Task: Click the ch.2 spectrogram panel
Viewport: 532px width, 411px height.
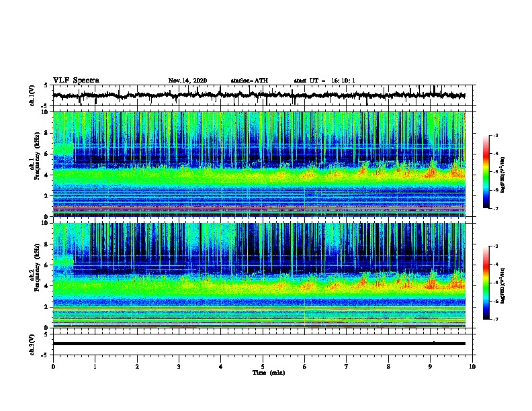Action: pos(259,275)
